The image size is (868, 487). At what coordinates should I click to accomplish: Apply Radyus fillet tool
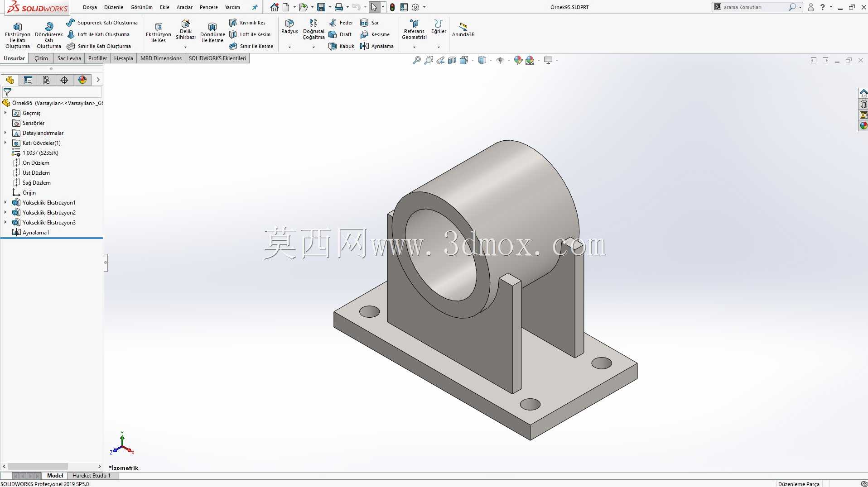tap(289, 27)
